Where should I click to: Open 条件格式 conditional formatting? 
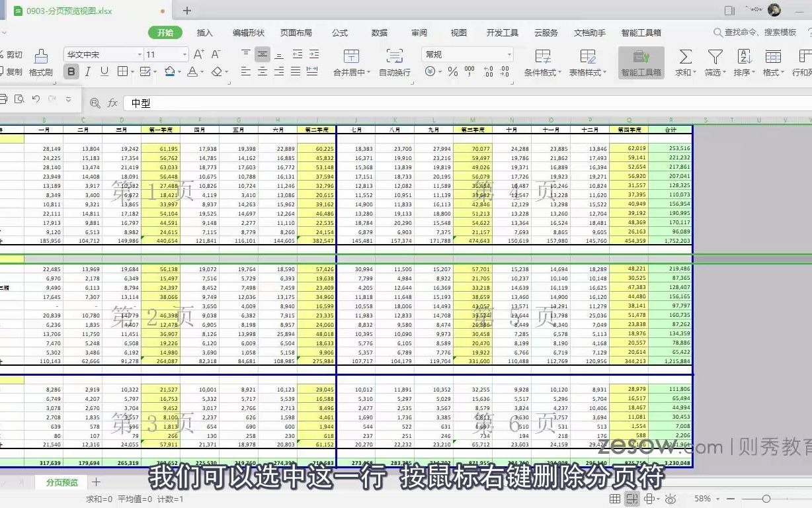click(542, 62)
